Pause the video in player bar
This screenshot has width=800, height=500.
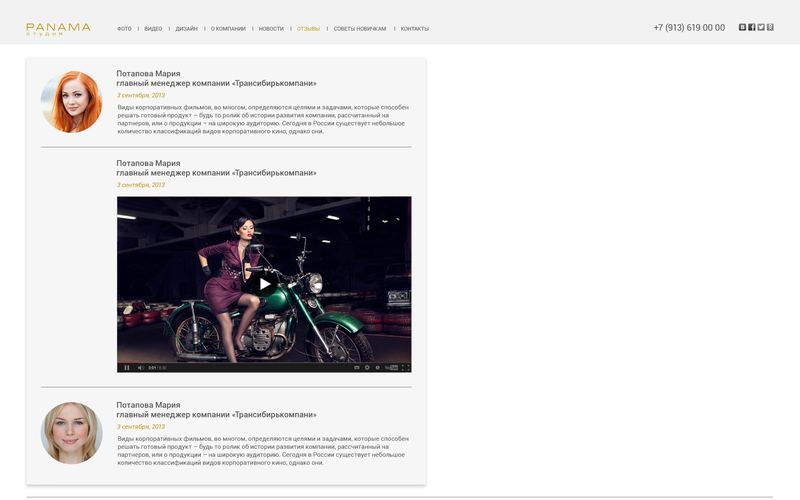(127, 367)
